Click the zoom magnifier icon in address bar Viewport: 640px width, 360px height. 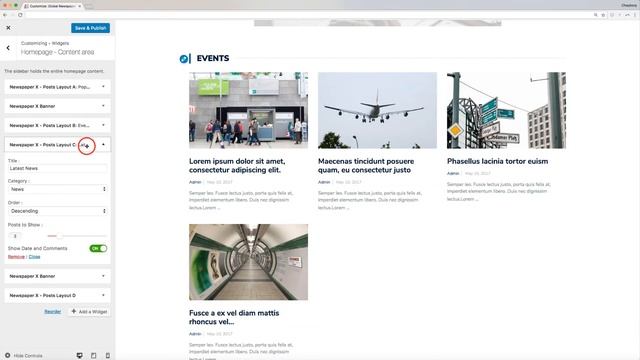(x=596, y=15)
